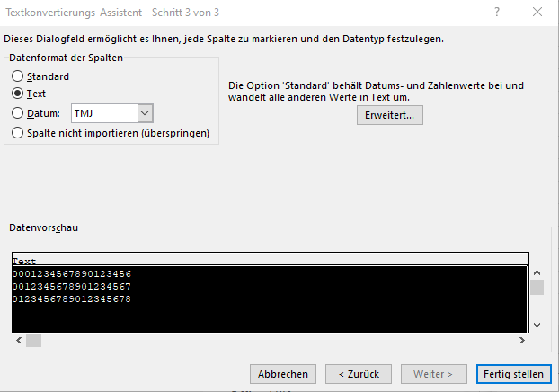Click the help question mark icon
559x392 pixels.
tap(497, 12)
